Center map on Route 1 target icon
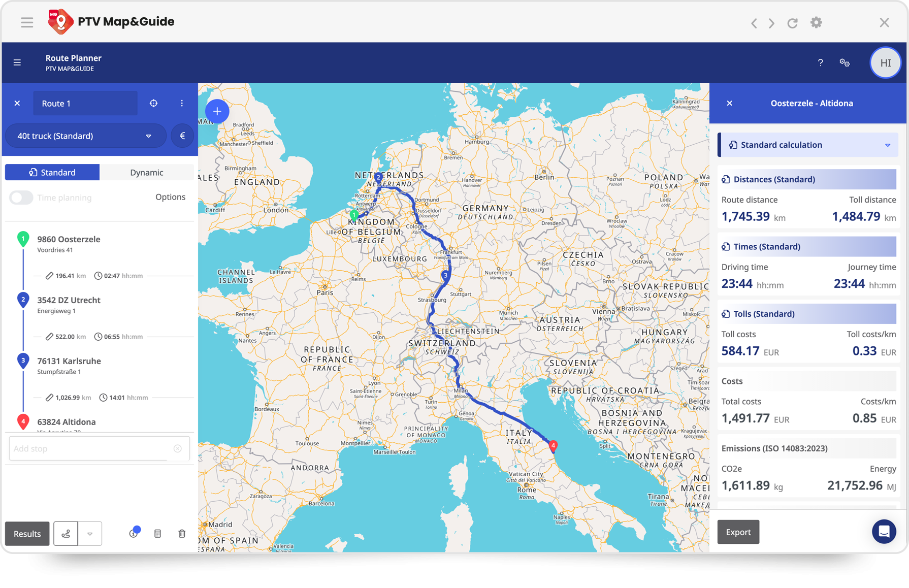 [153, 103]
